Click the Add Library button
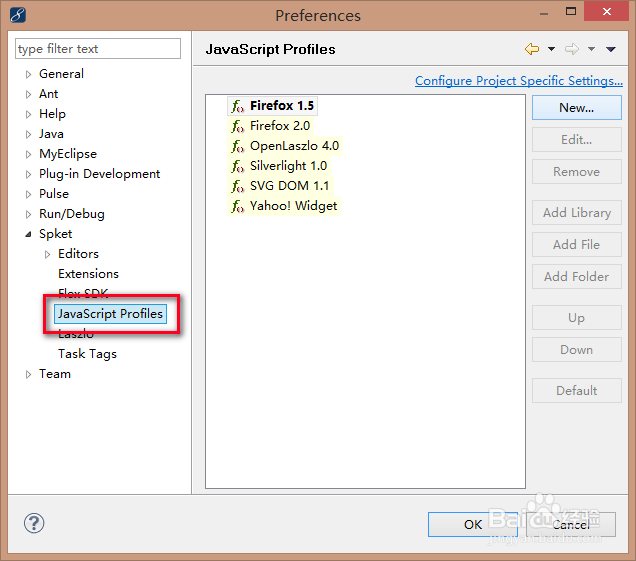 point(577,213)
